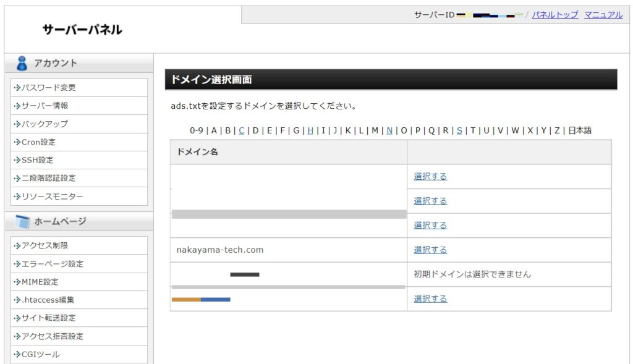Filter domains by letter S
The height and width of the screenshot is (364, 633).
(459, 130)
